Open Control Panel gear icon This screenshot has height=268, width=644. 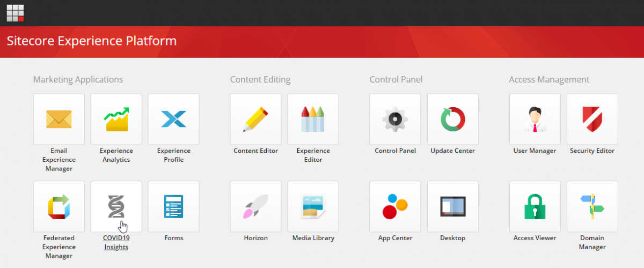(x=395, y=119)
